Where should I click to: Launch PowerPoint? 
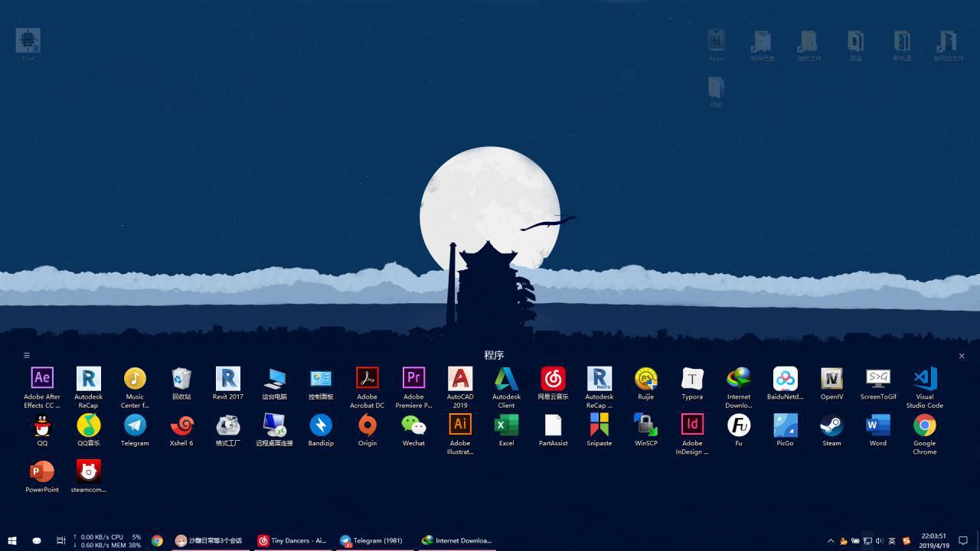tap(42, 476)
